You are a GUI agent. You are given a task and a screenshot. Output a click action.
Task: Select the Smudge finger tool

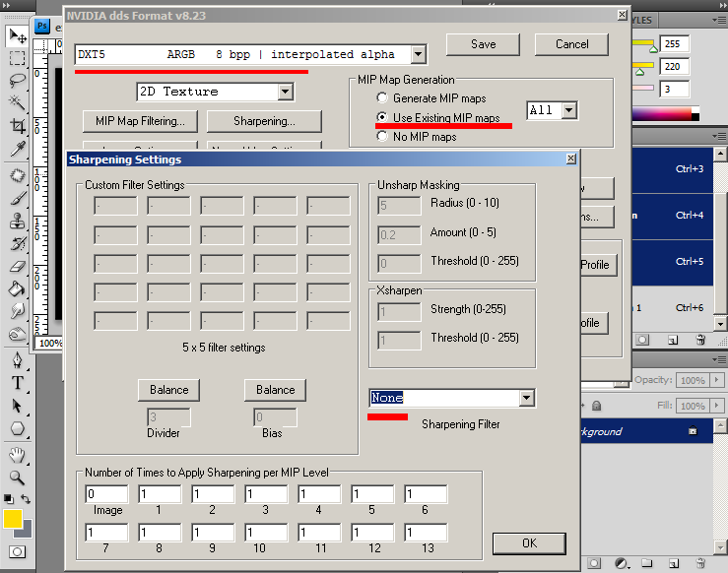coord(18,311)
